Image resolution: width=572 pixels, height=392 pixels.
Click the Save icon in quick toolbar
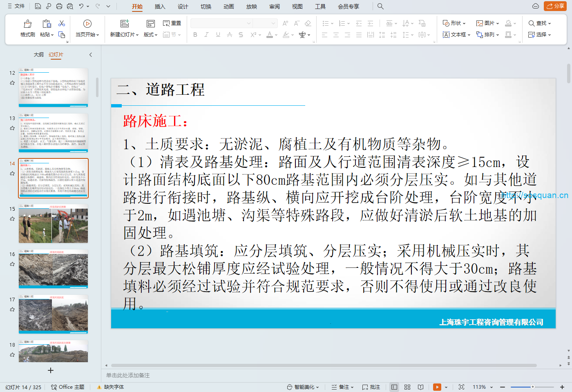pos(38,6)
